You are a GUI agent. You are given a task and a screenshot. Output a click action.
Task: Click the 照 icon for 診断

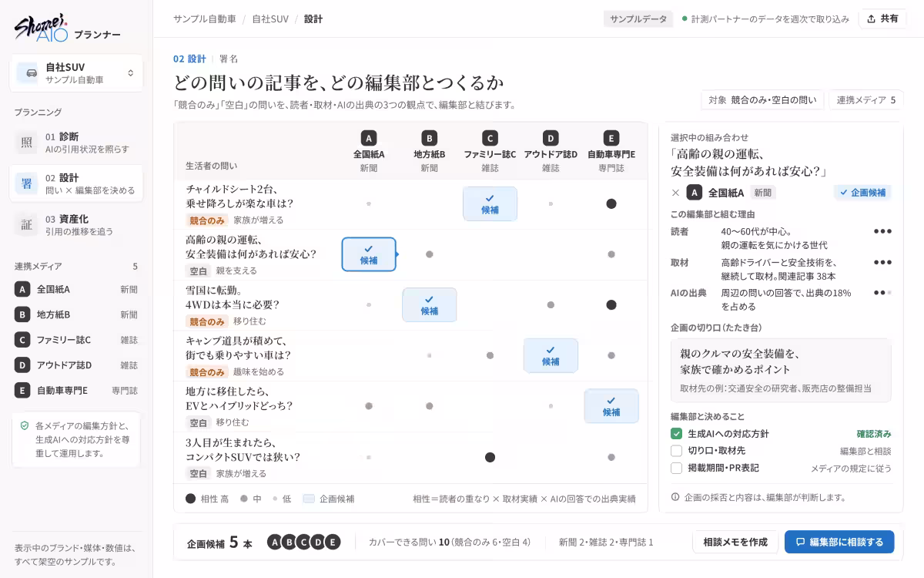click(x=27, y=143)
